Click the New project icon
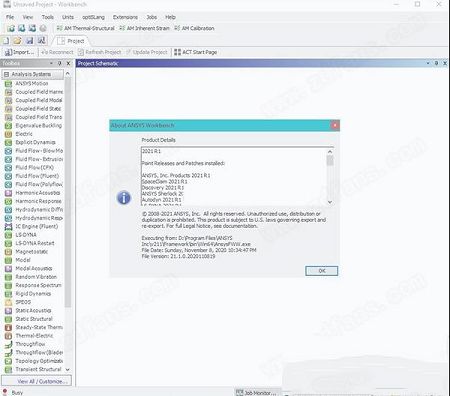 pos(6,41)
